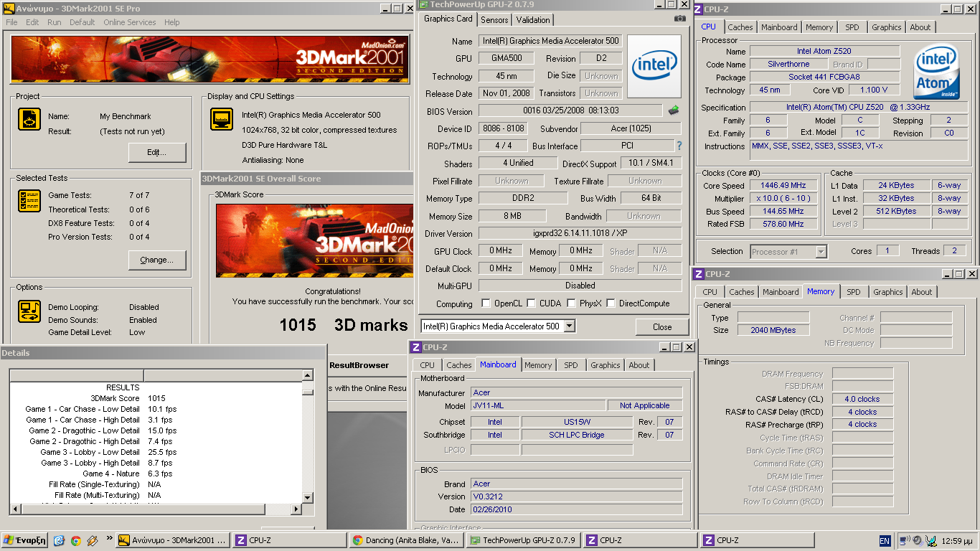Click the Close button in GPU-Z
Image resolution: width=980 pixels, height=551 pixels.
click(x=662, y=327)
